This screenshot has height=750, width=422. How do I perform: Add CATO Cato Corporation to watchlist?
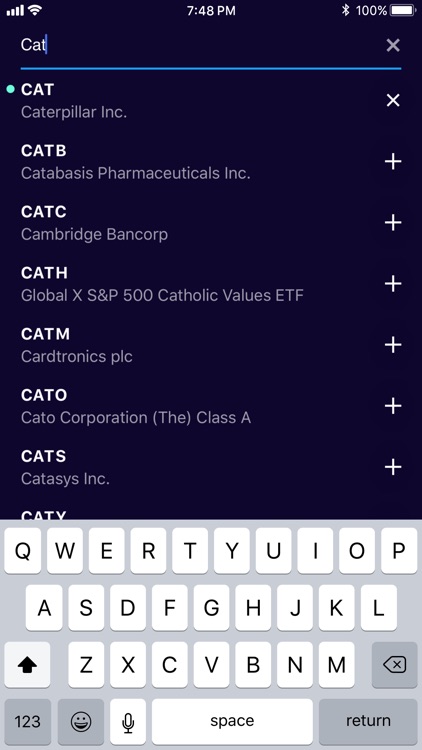click(x=393, y=406)
